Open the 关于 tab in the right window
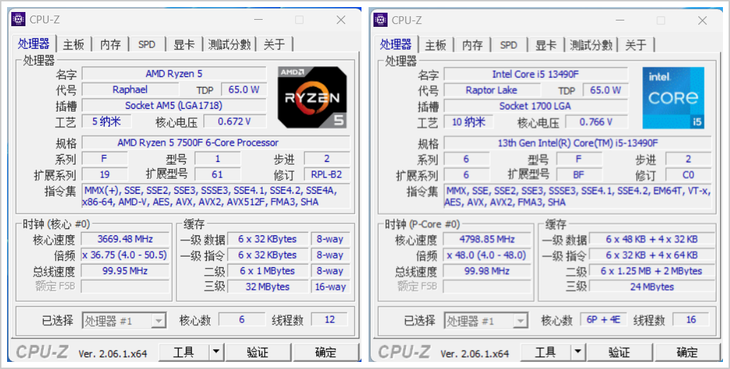The width and height of the screenshot is (730, 369). coord(636,45)
